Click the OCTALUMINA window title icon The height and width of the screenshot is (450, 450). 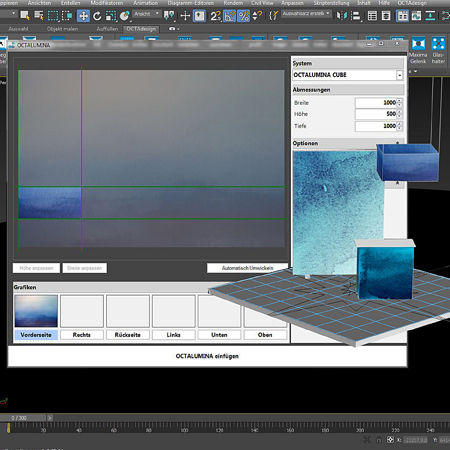pyautogui.click(x=12, y=45)
